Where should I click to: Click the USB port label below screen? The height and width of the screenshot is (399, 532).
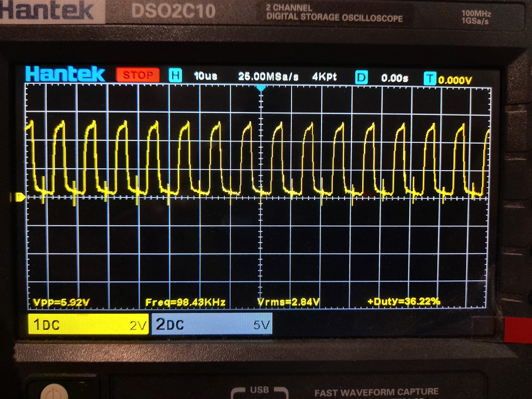[259, 390]
